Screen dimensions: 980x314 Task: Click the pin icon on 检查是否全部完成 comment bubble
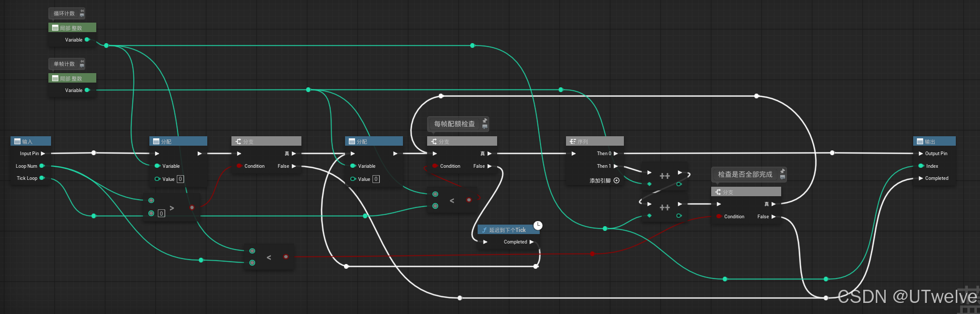point(783,171)
